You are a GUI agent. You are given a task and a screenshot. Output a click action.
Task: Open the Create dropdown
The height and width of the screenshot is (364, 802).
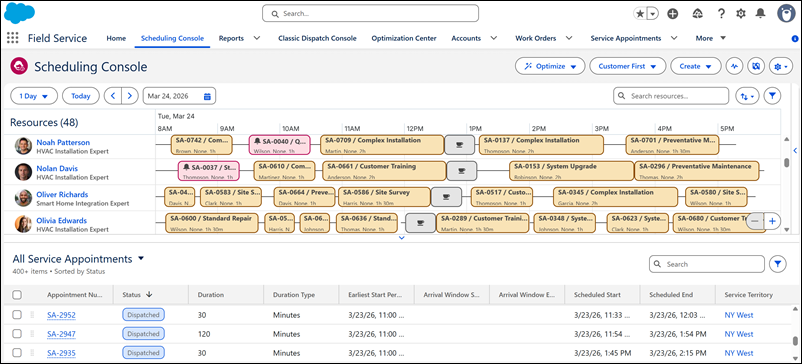[x=696, y=66]
